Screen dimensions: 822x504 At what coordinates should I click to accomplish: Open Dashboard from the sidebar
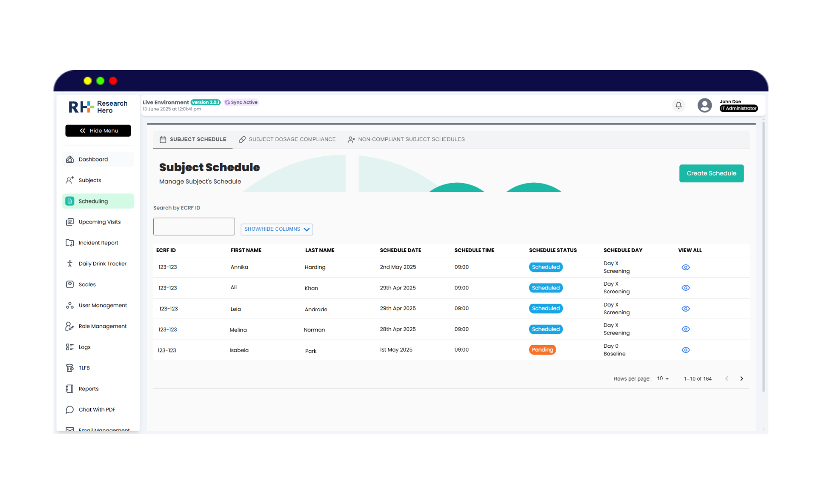(98, 159)
